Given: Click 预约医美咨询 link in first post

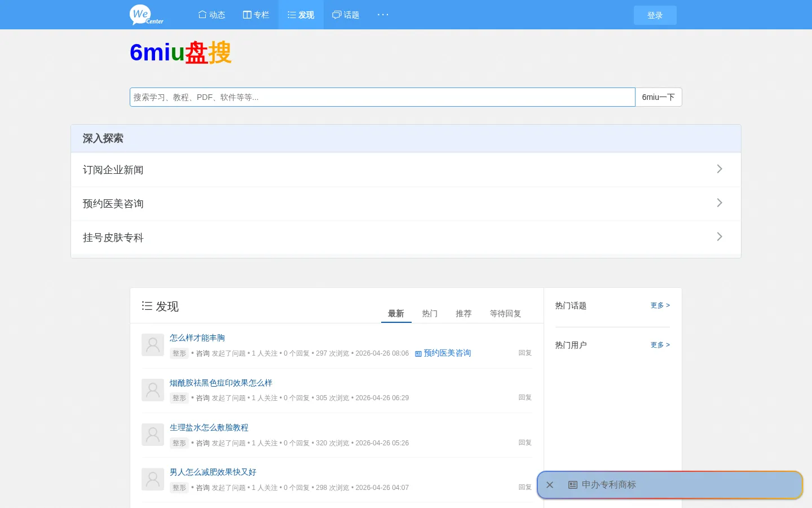Looking at the screenshot, I should click(x=443, y=353).
